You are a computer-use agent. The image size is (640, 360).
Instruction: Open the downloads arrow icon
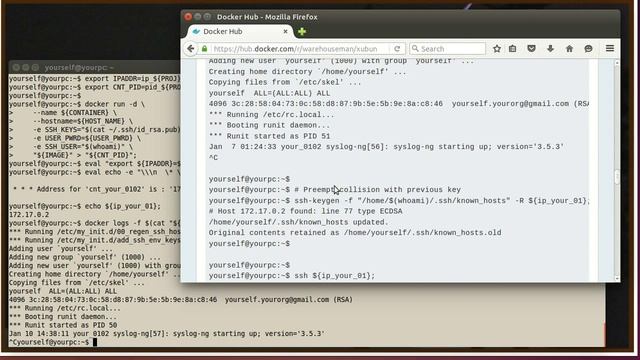550,49
